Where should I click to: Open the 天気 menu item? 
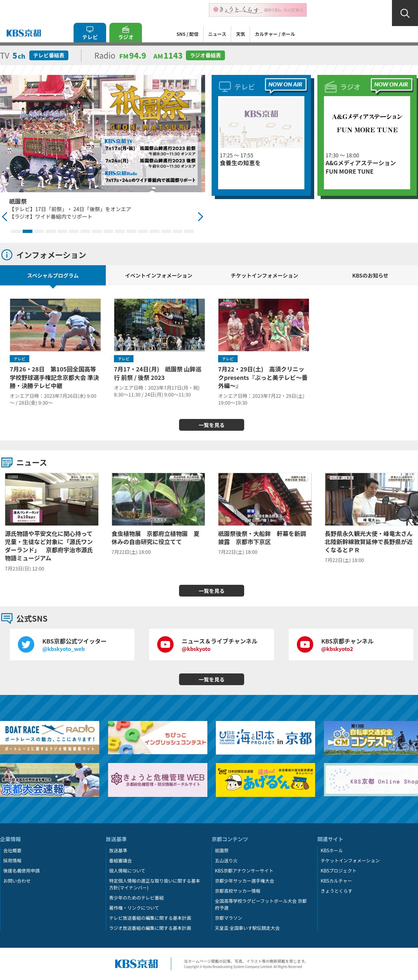coord(240,34)
